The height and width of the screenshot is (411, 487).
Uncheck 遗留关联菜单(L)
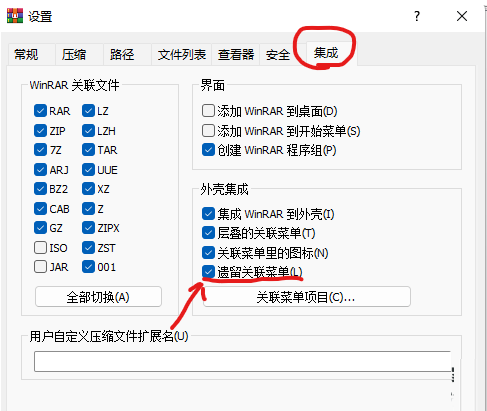[208, 272]
